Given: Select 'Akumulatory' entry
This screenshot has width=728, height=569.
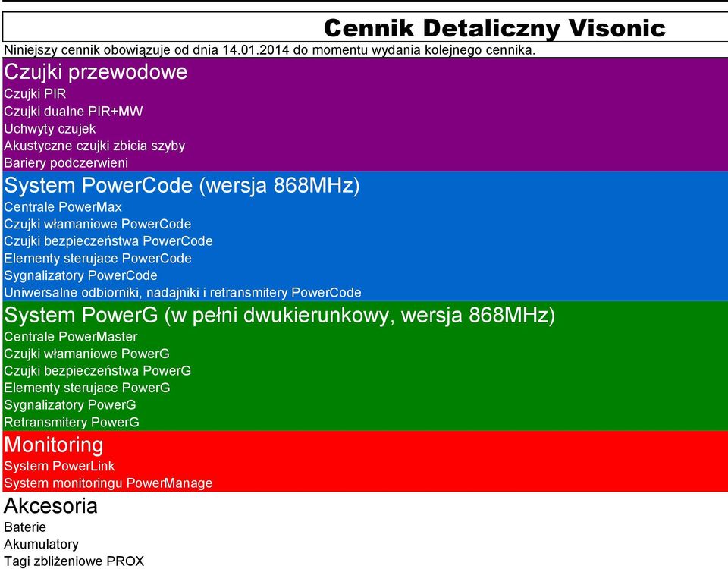Looking at the screenshot, I should 41,545.
